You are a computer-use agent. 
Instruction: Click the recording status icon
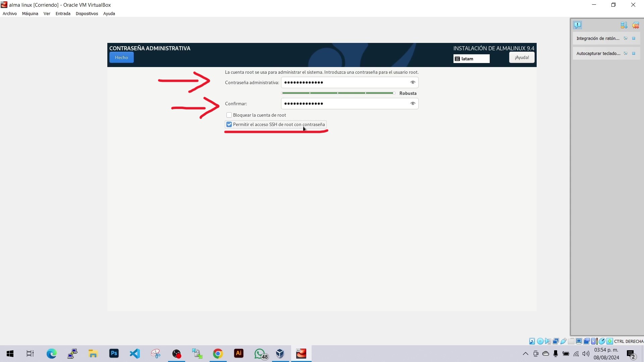point(586,341)
